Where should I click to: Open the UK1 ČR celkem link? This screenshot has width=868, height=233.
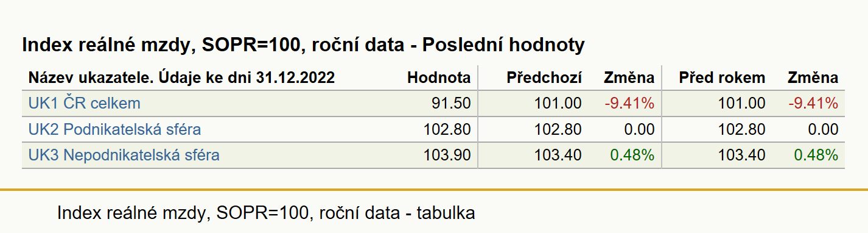coord(84,103)
